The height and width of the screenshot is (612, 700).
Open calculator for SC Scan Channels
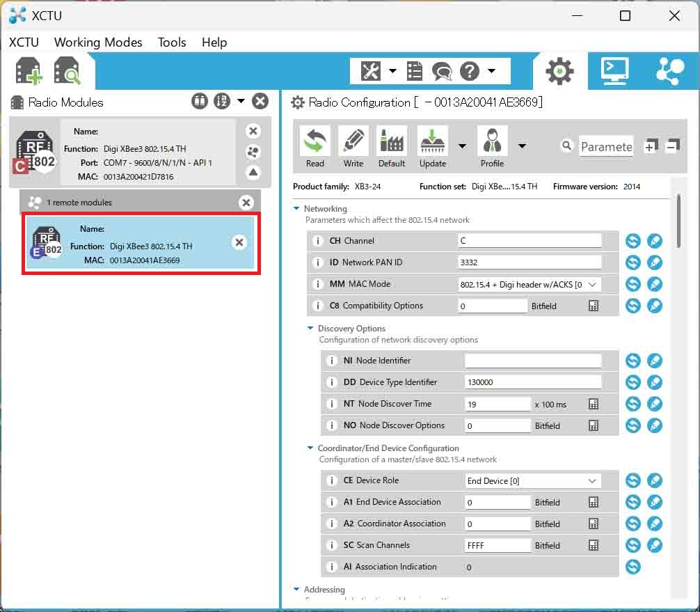pyautogui.click(x=594, y=545)
